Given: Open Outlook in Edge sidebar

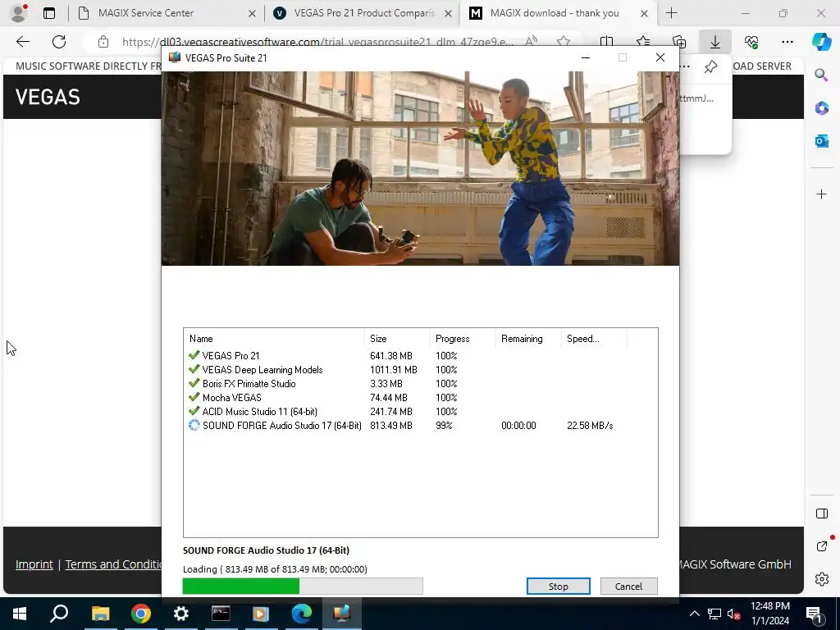Looking at the screenshot, I should (x=821, y=141).
